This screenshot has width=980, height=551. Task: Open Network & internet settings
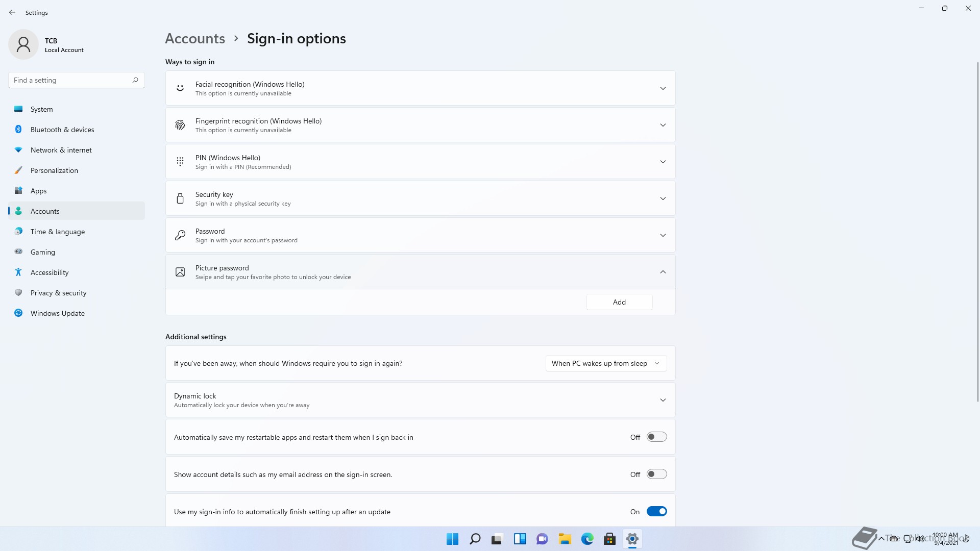click(77, 150)
